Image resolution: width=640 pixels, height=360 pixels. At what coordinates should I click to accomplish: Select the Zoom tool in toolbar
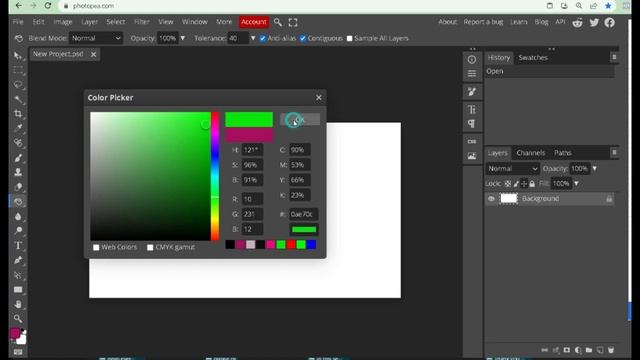[x=18, y=319]
